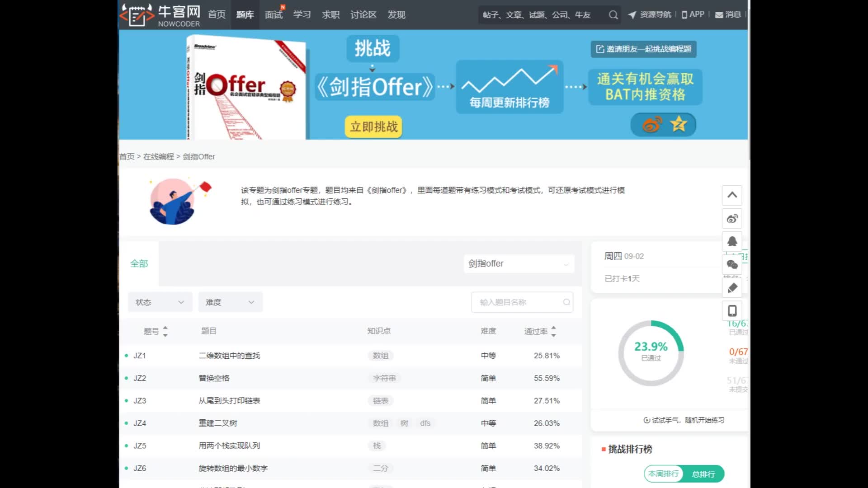This screenshot has width=868, height=488.
Task: Click pencil feedback icon in side toolbar
Action: 732,288
